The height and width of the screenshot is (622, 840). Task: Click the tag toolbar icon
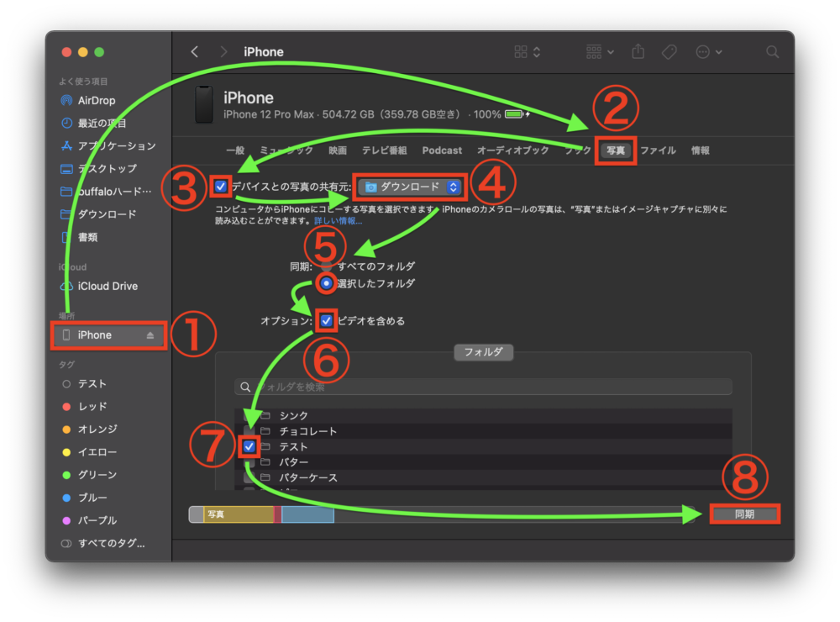tap(669, 51)
